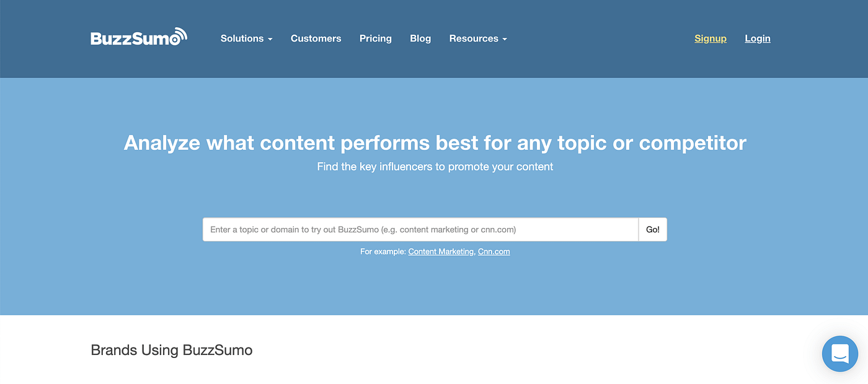The image size is (868, 384).
Task: Click the 'Analyze what content performs best' headline
Action: tap(435, 143)
